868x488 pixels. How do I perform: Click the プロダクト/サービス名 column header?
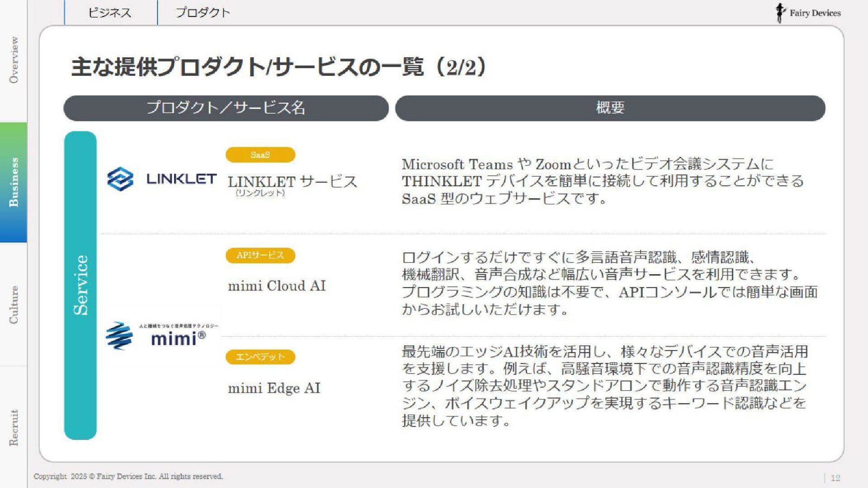[x=226, y=108]
